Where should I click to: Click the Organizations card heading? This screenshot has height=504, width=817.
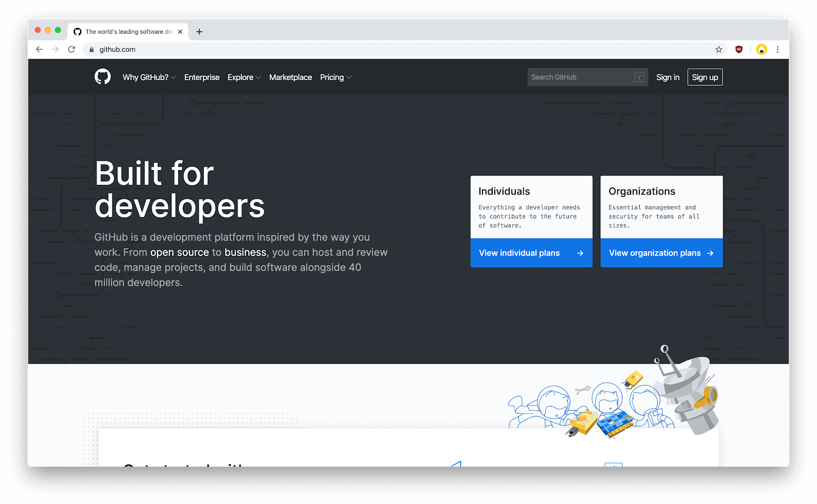[x=642, y=191]
